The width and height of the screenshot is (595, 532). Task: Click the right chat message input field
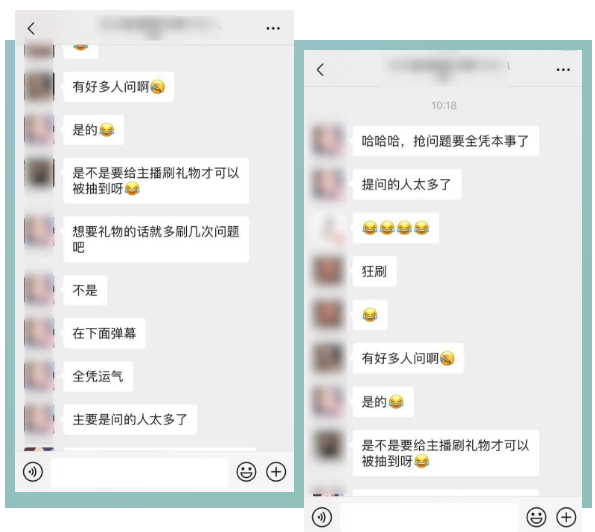(x=429, y=517)
